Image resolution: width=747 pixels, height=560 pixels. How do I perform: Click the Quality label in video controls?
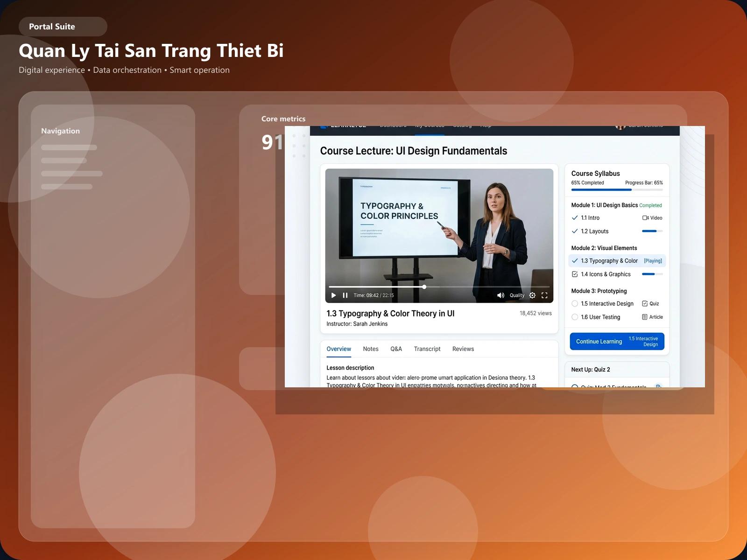(x=517, y=295)
